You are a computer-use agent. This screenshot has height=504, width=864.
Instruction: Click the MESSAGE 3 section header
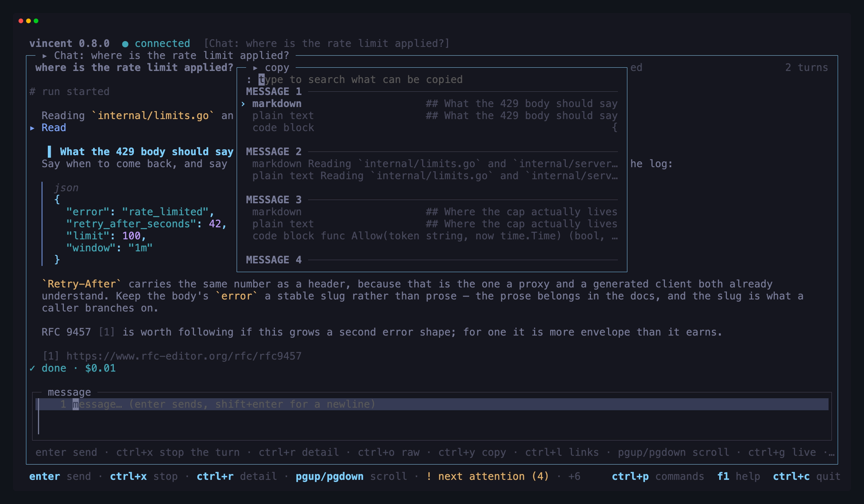(274, 200)
